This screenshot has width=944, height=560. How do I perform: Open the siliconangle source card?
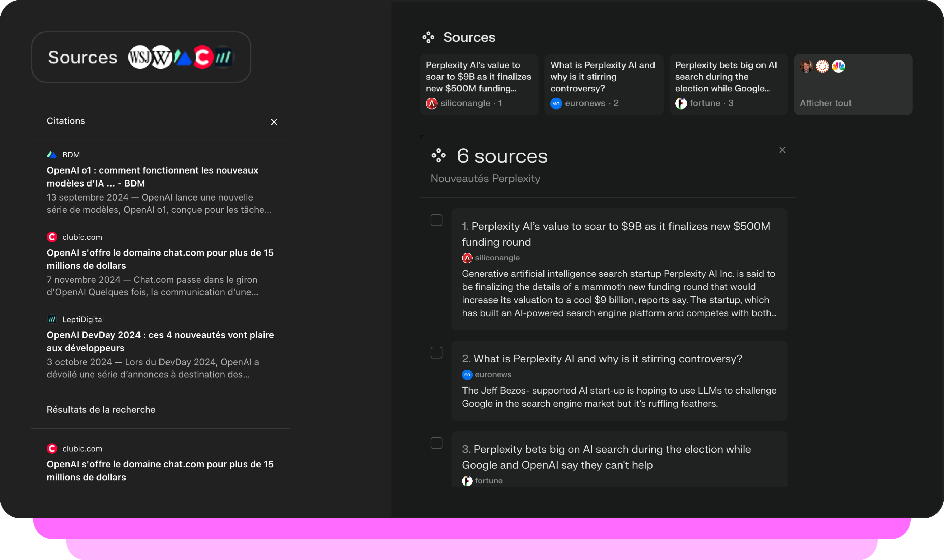[479, 84]
